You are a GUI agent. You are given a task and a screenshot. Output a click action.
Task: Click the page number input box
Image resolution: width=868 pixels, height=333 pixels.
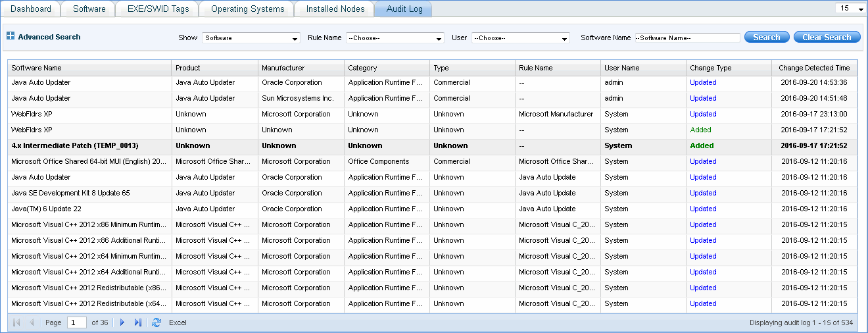77,322
